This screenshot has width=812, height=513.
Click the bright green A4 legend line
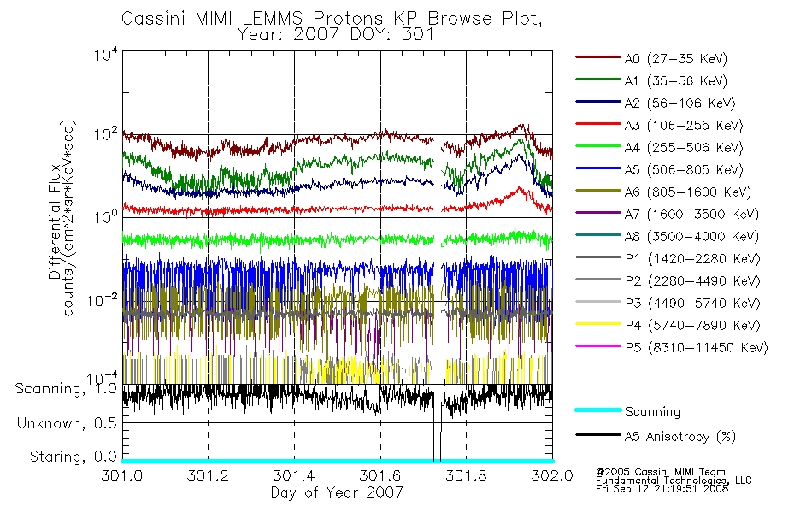click(x=597, y=146)
